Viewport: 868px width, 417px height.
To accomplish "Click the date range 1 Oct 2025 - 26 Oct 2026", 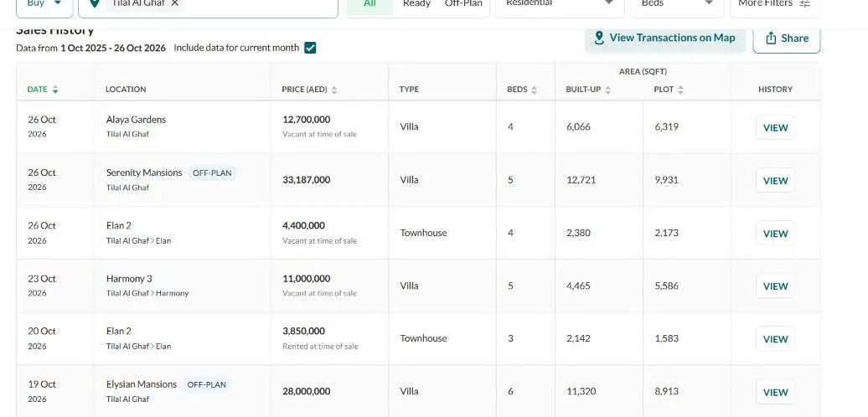I will [x=113, y=48].
